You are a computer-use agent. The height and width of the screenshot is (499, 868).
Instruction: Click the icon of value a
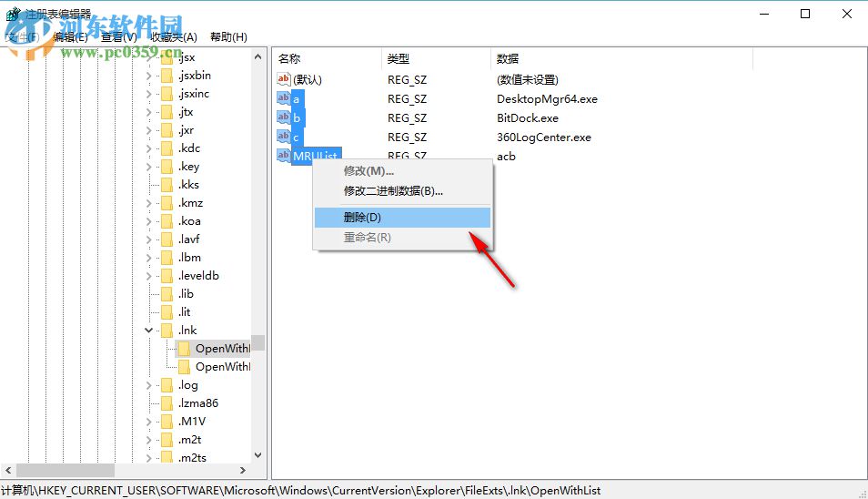coord(284,98)
